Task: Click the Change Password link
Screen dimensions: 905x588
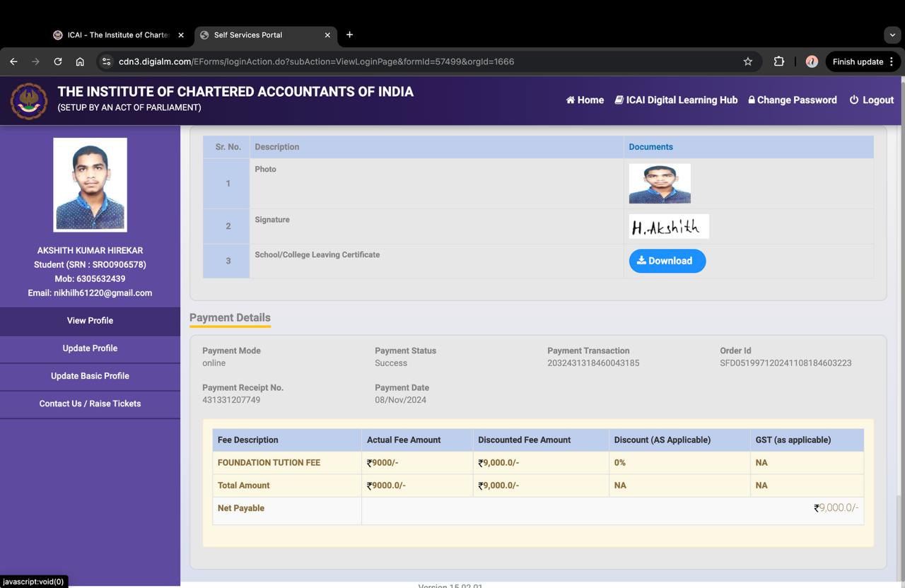Action: 792,100
